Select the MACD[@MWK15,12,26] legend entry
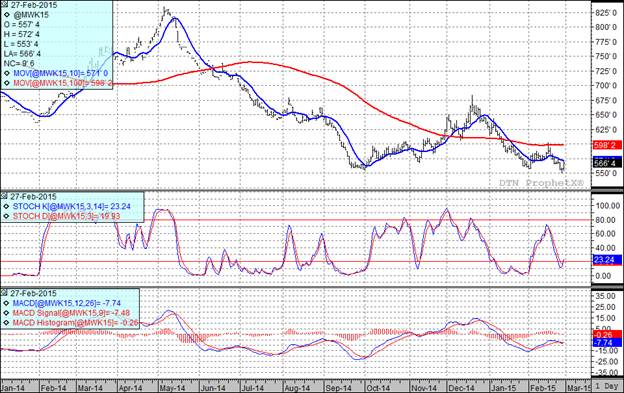This screenshot has width=624, height=393. pyautogui.click(x=66, y=303)
